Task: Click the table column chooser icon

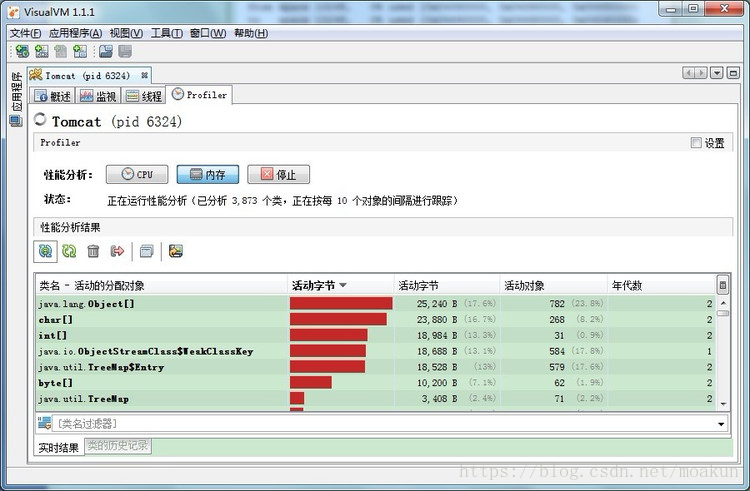Action: 723,285
